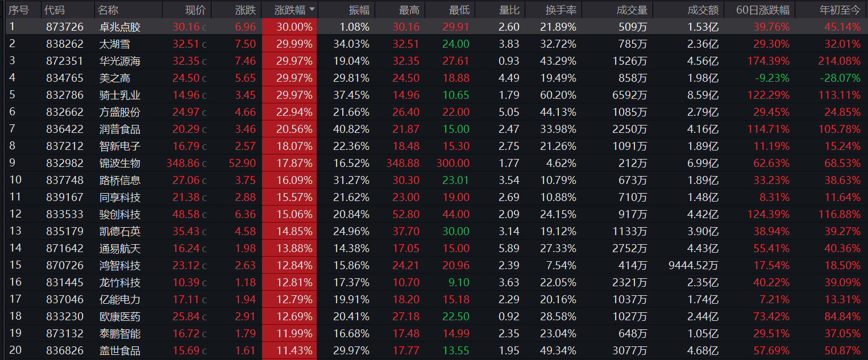Click stock code 836826
The height and width of the screenshot is (360, 868).
click(x=64, y=350)
